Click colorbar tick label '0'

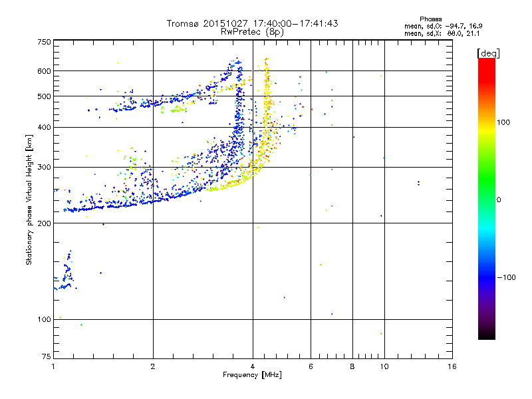pos(499,200)
